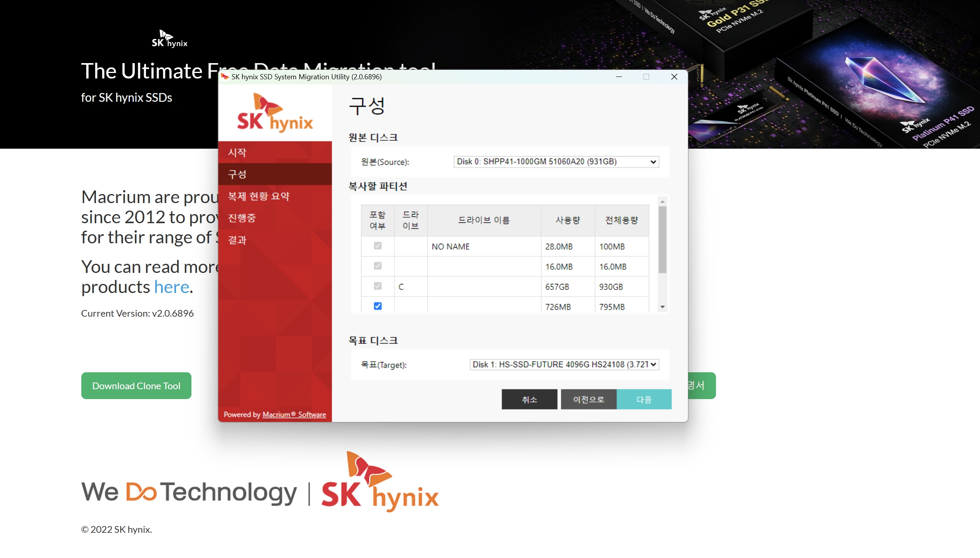The width and height of the screenshot is (980, 558).
Task: Open the 원본(Source) disk dropdown
Action: click(x=556, y=162)
